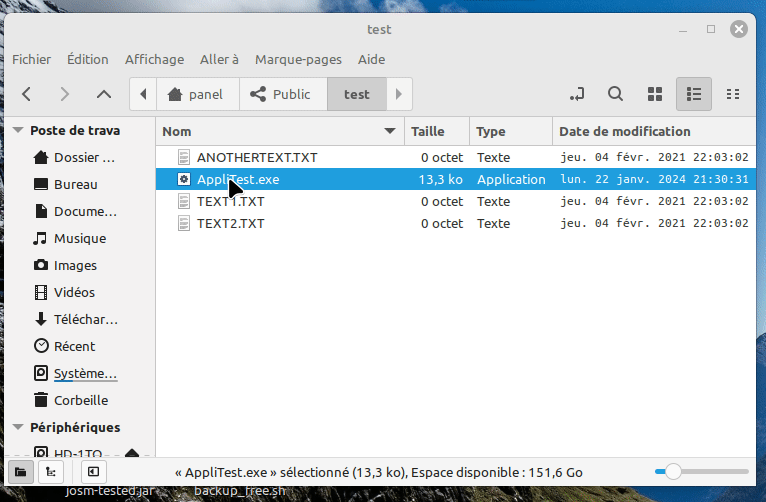This screenshot has height=502, width=766.
Task: Collapse the Périphériques section
Action: click(x=18, y=427)
